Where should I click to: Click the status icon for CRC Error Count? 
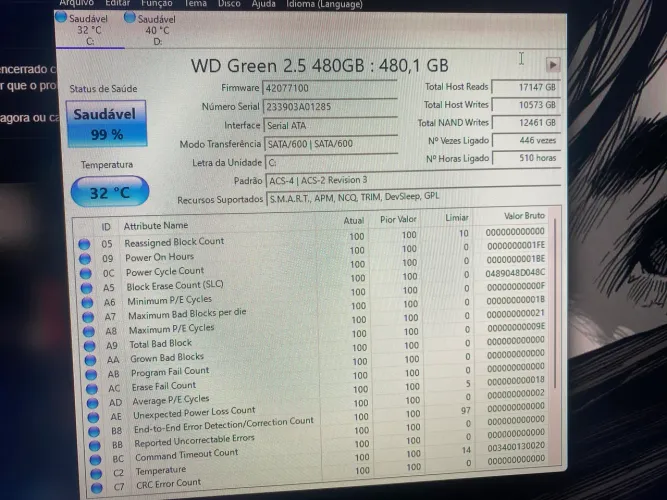tap(97, 488)
